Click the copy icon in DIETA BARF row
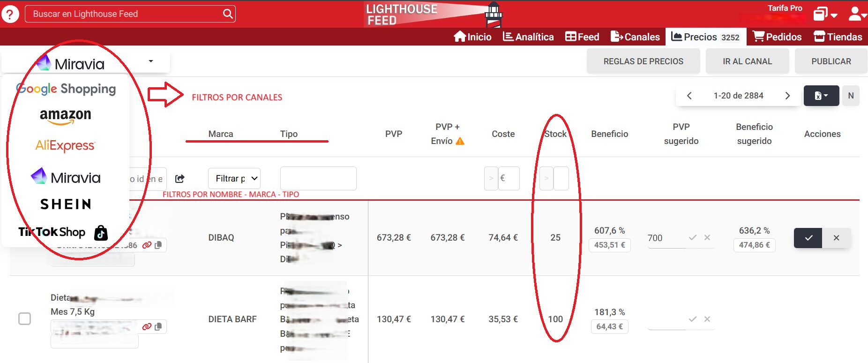Screen dimensions: 868x363 click(158, 326)
